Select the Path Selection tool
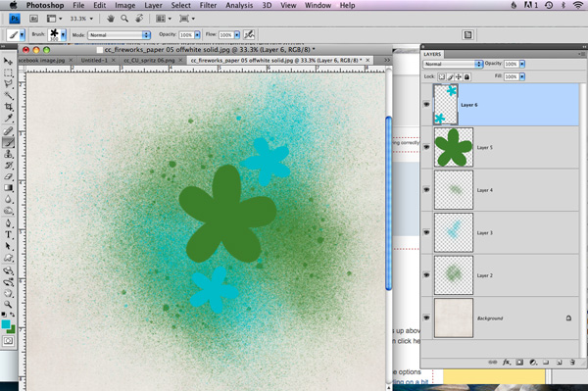 [x=8, y=246]
